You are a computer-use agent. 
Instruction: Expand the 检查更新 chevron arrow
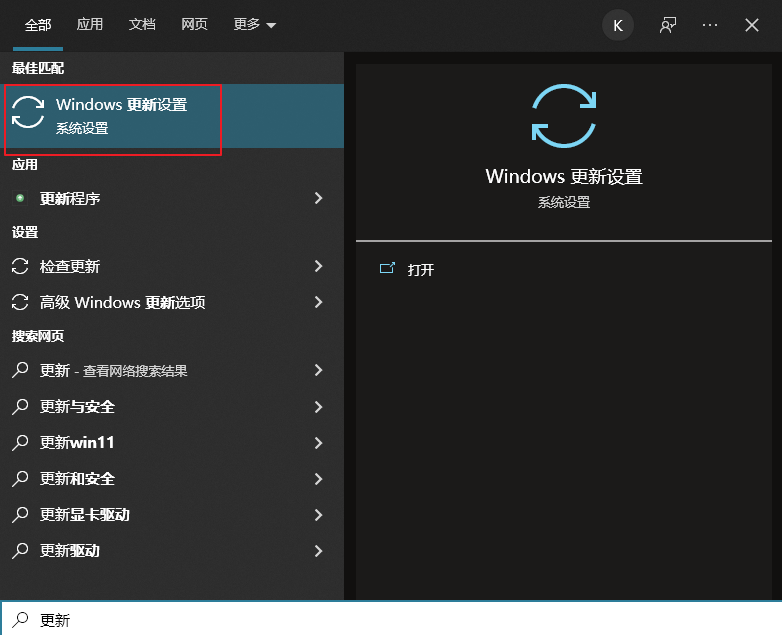(x=318, y=266)
